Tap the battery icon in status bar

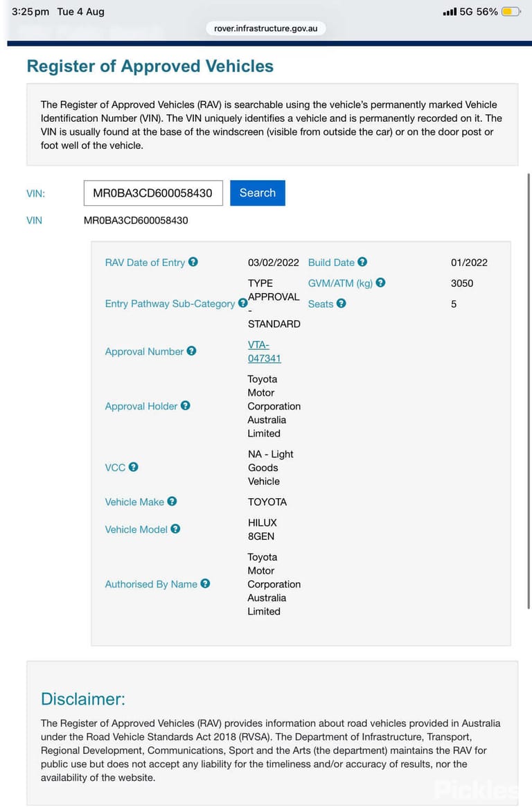(511, 11)
